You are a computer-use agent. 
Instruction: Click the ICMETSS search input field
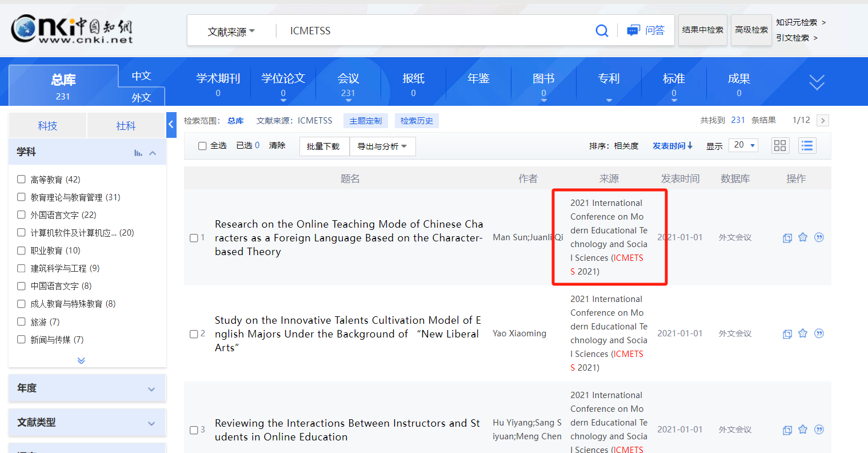point(434,31)
